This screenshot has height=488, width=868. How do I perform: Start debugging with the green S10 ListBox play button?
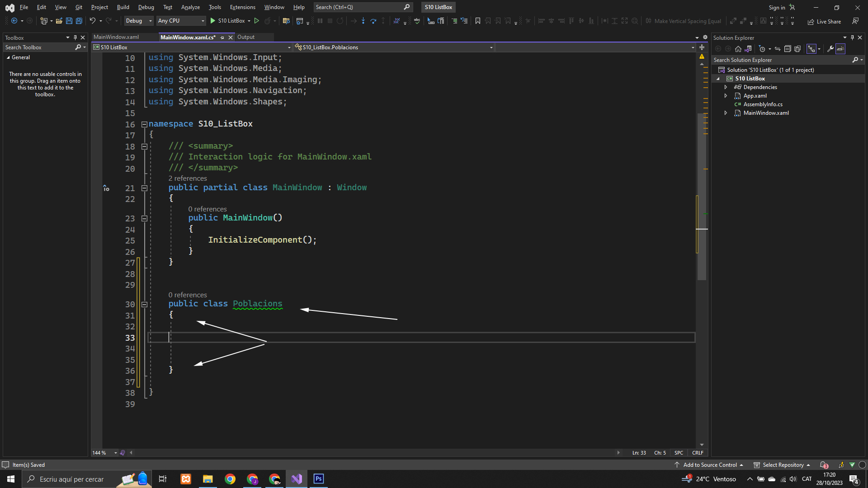click(x=212, y=21)
